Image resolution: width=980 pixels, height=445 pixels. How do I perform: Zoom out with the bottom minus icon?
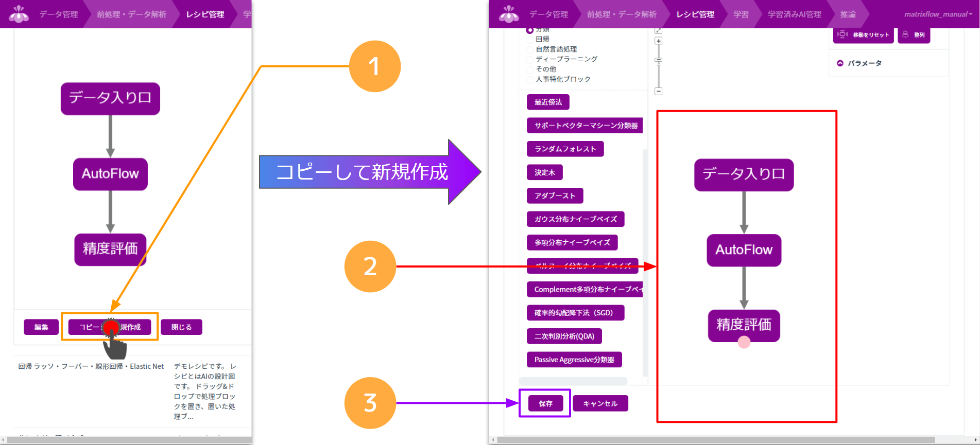658,91
